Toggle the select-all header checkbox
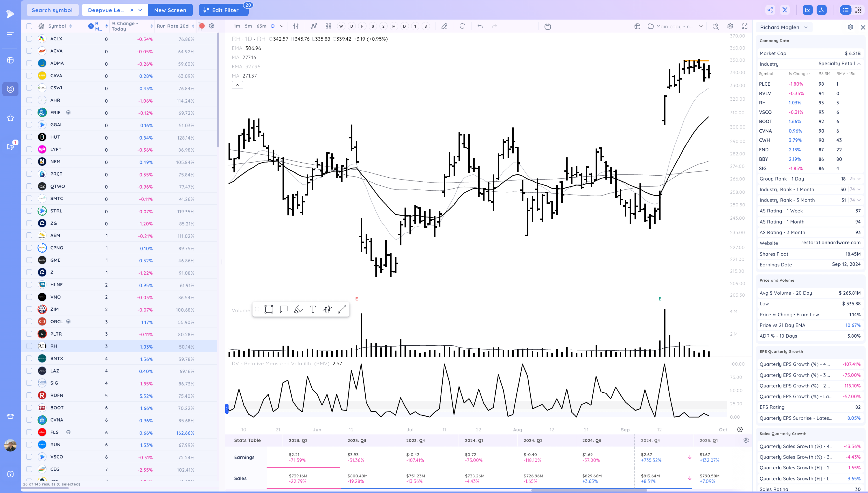Screen dimensions: 868x493 pos(29,26)
